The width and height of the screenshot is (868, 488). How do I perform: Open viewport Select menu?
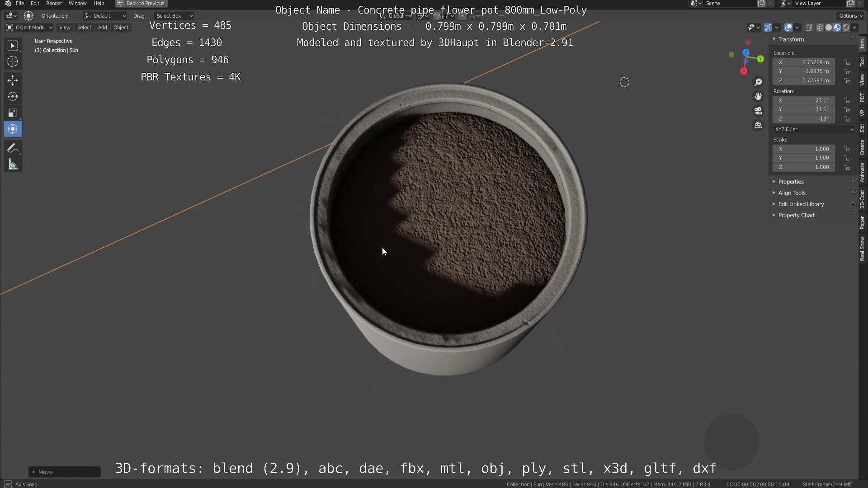(x=84, y=28)
